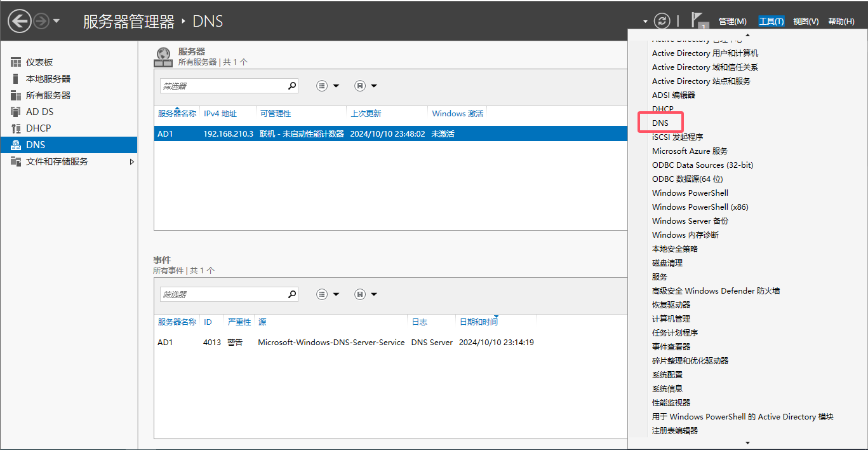868x450 pixels.
Task: Expand save query dropdown arrow in 事件 panel
Action: pos(374,294)
